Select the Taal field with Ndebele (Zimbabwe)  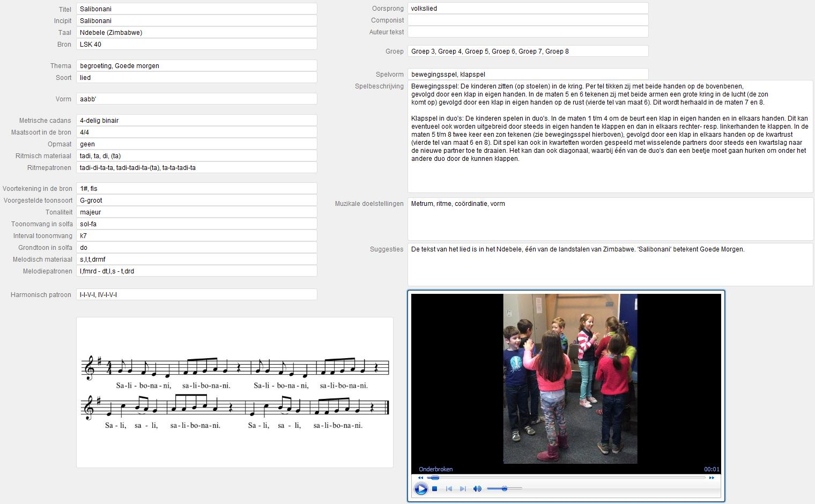[196, 33]
